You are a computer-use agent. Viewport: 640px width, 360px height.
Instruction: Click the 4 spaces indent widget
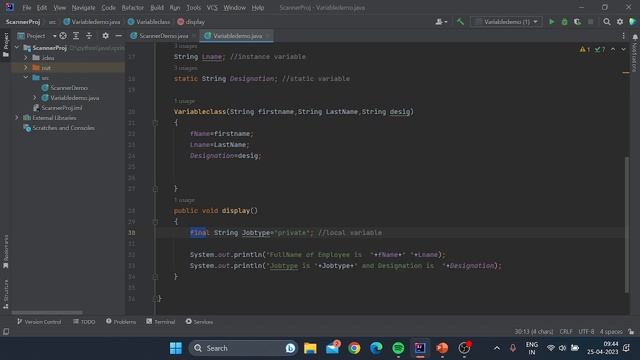[611, 331]
